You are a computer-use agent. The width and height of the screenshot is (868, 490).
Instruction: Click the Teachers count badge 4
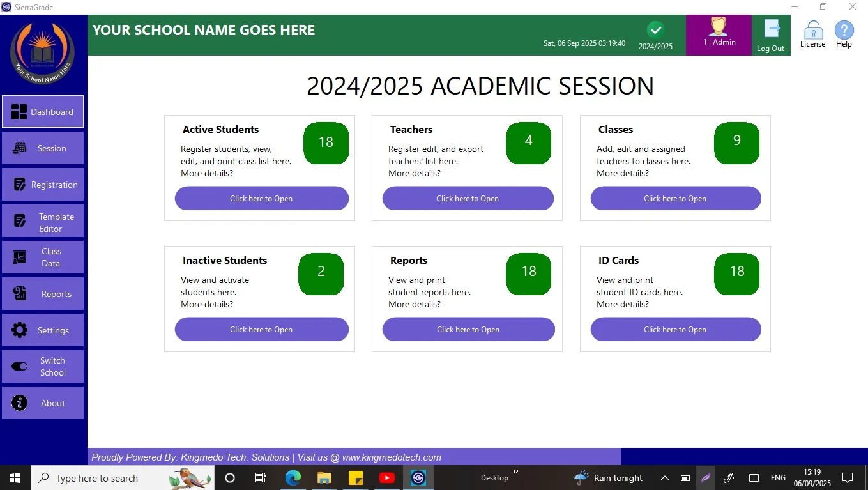[x=528, y=142]
